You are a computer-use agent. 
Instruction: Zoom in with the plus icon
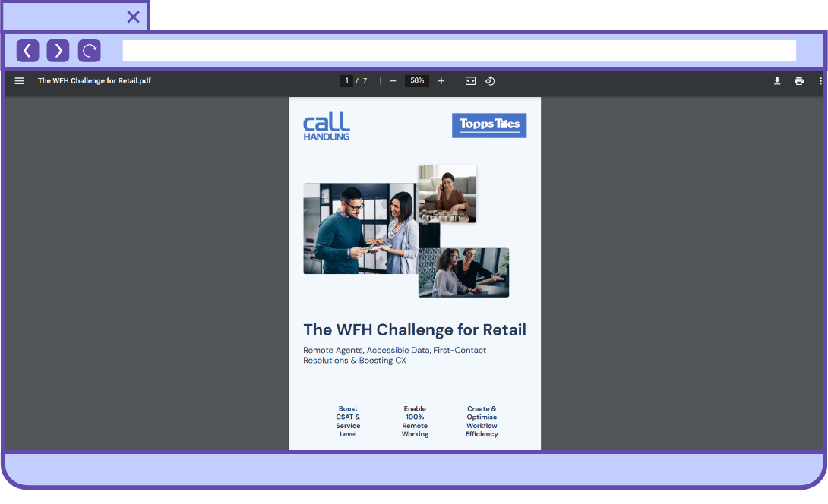(x=441, y=80)
